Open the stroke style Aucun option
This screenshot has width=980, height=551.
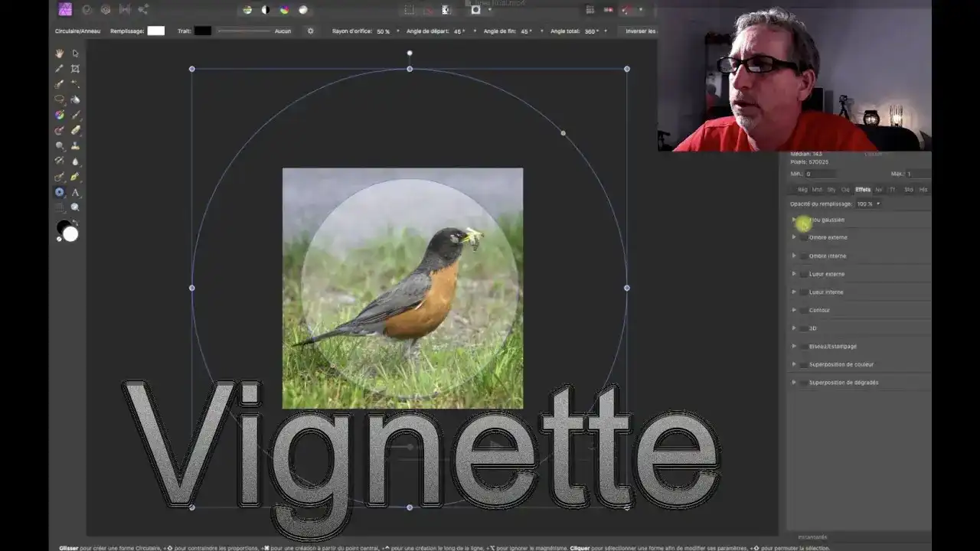(x=282, y=31)
